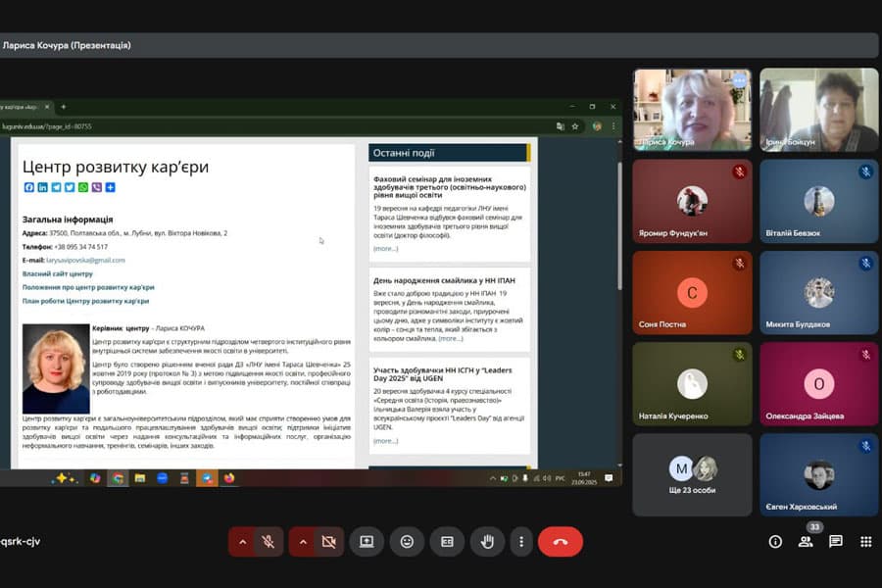Raise hand in the meeting
Screen dimensions: 882x588
click(487, 542)
